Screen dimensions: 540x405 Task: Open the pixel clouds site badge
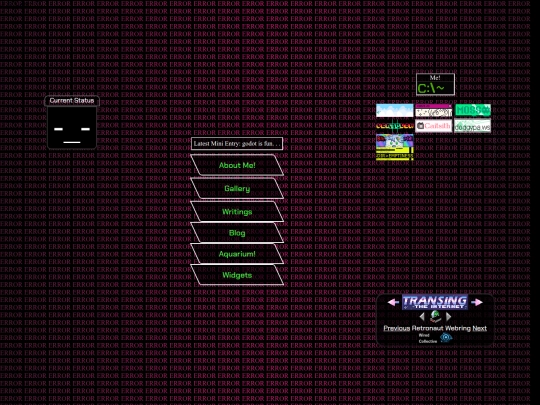[x=395, y=111]
